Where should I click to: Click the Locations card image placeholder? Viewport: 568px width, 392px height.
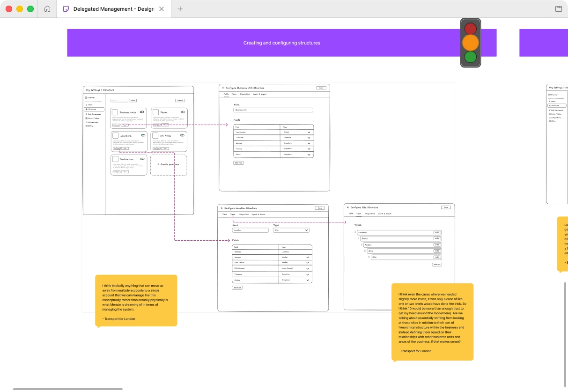(x=115, y=136)
